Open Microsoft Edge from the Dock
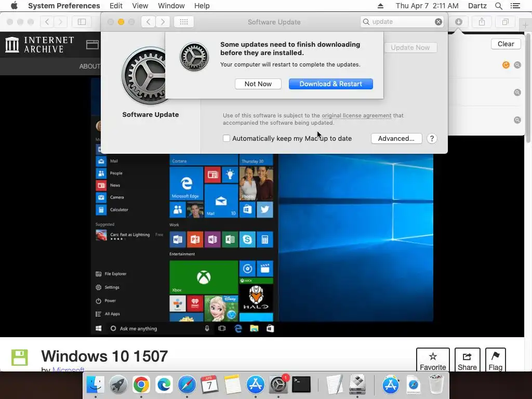The image size is (532, 399). click(164, 385)
